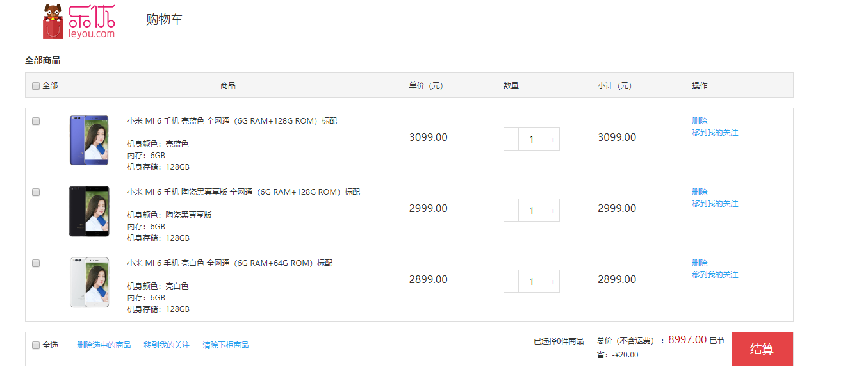The image size is (868, 376).
Task: Check the 亮蓝色 Mi 6 item checkbox
Action: 36,121
